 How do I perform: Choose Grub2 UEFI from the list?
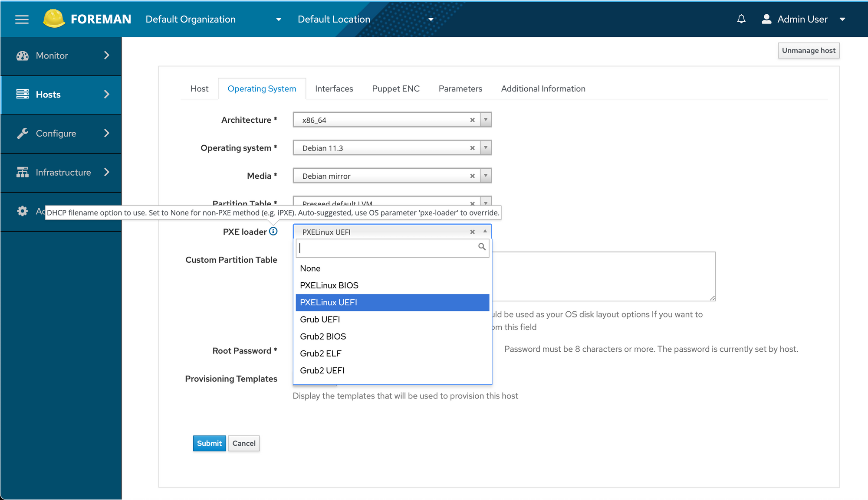pos(322,371)
